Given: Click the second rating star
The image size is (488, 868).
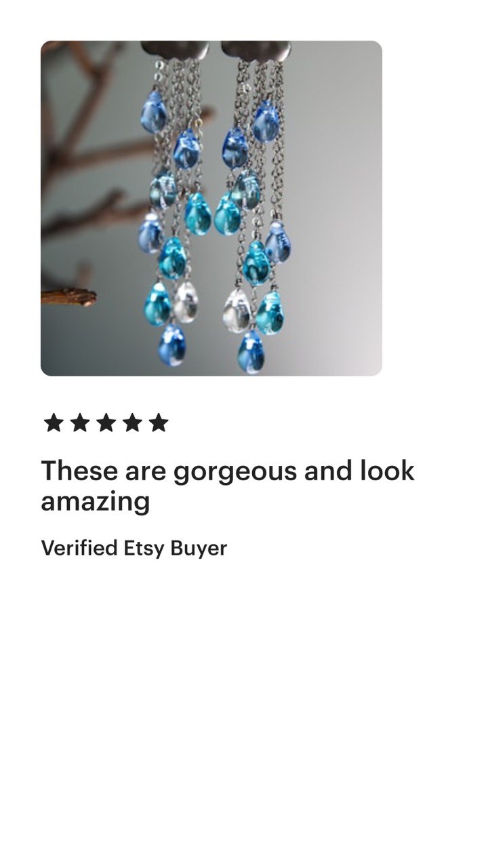Looking at the screenshot, I should (x=79, y=422).
